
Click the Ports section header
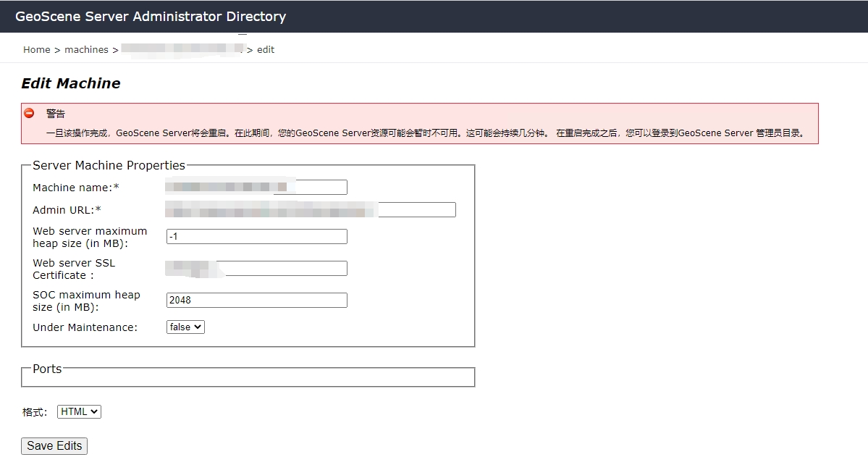click(46, 369)
